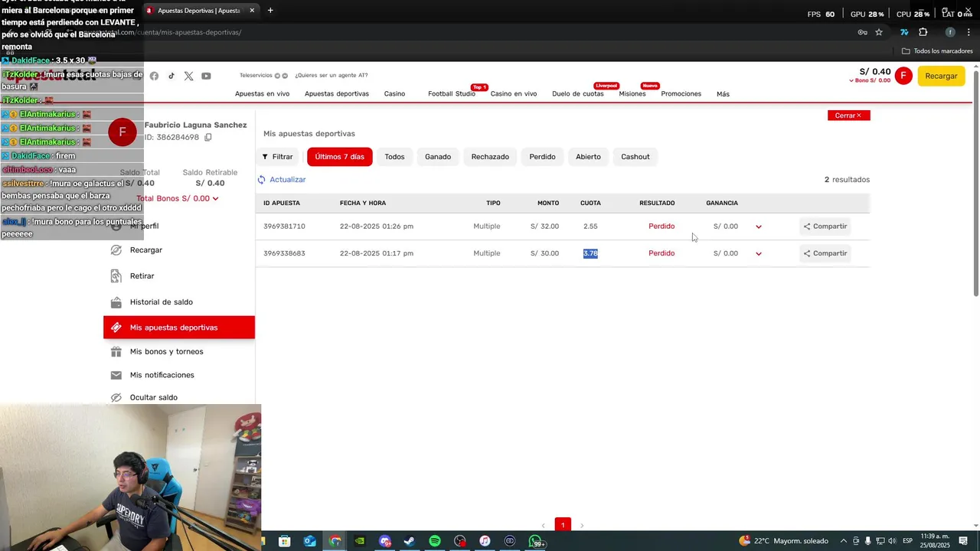Click the red Cerrar button
Screen dimensions: 980x551
pyautogui.click(x=848, y=116)
